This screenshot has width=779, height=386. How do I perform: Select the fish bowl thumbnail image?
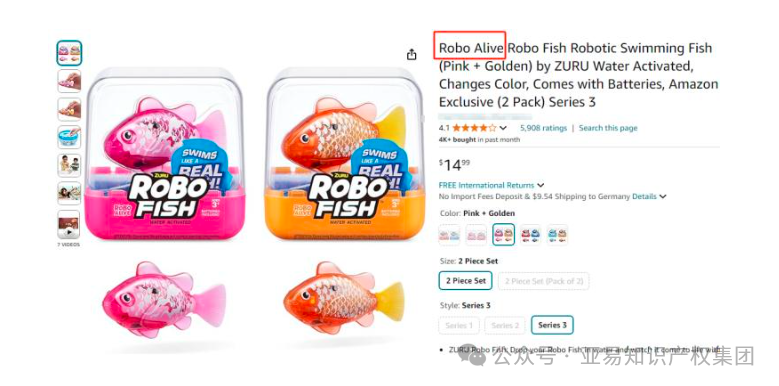69,137
